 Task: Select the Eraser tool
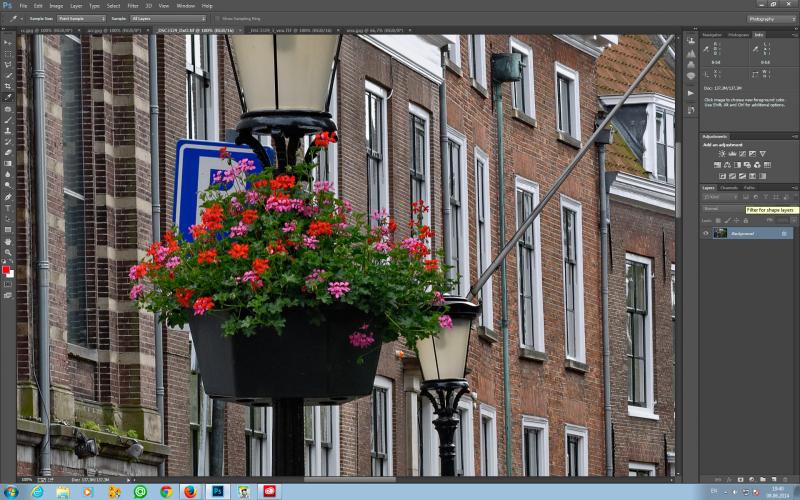[x=8, y=152]
